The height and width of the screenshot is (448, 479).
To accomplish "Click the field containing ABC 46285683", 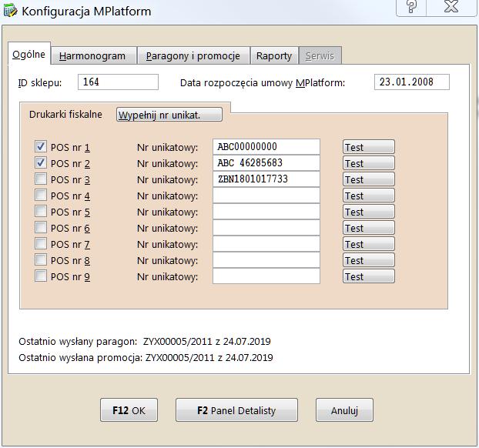I will (x=266, y=162).
